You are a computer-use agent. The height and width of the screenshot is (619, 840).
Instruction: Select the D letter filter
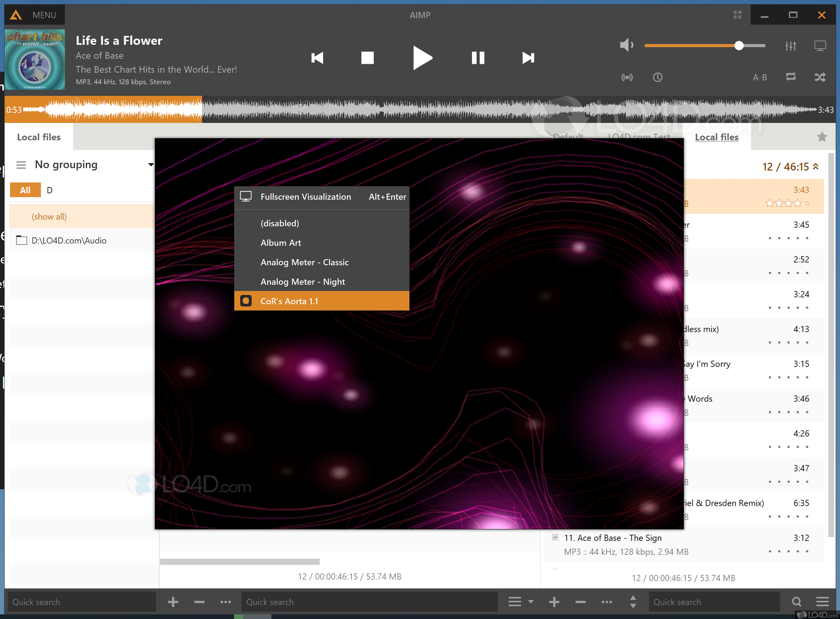[x=49, y=190]
